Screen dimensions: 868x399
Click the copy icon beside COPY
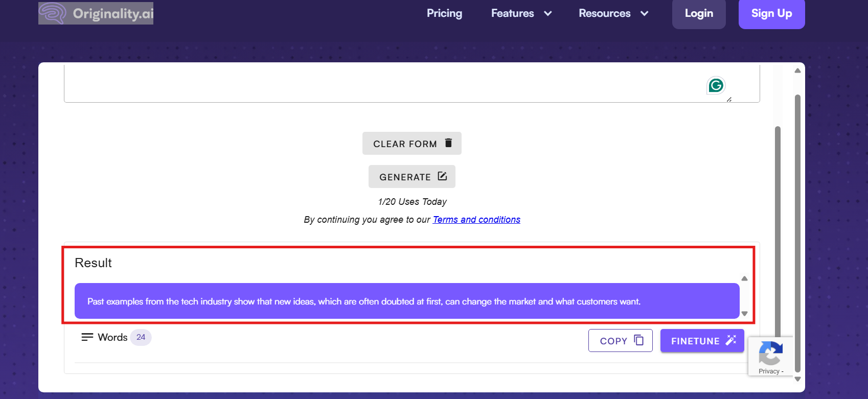click(638, 340)
